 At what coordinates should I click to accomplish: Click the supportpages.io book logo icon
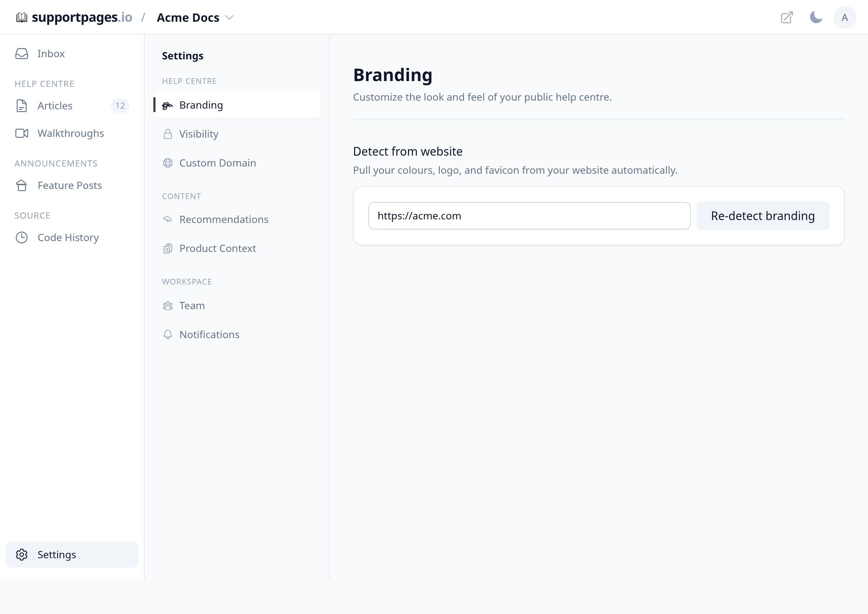point(22,17)
